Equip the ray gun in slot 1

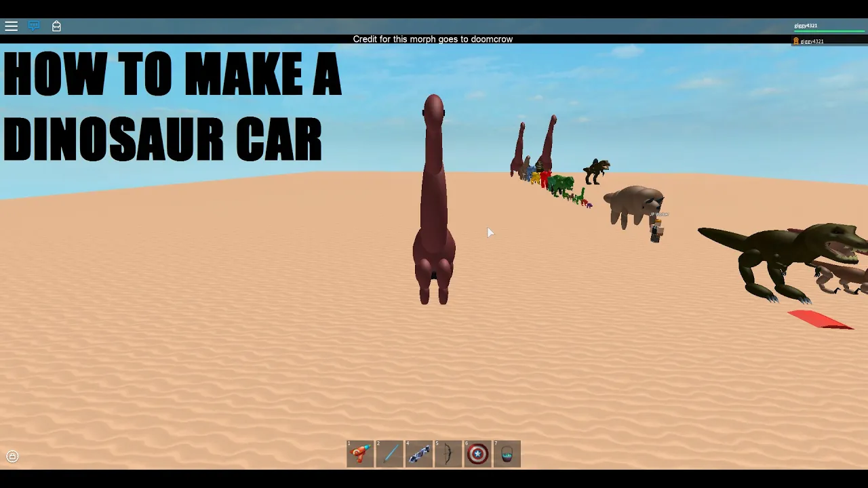360,453
